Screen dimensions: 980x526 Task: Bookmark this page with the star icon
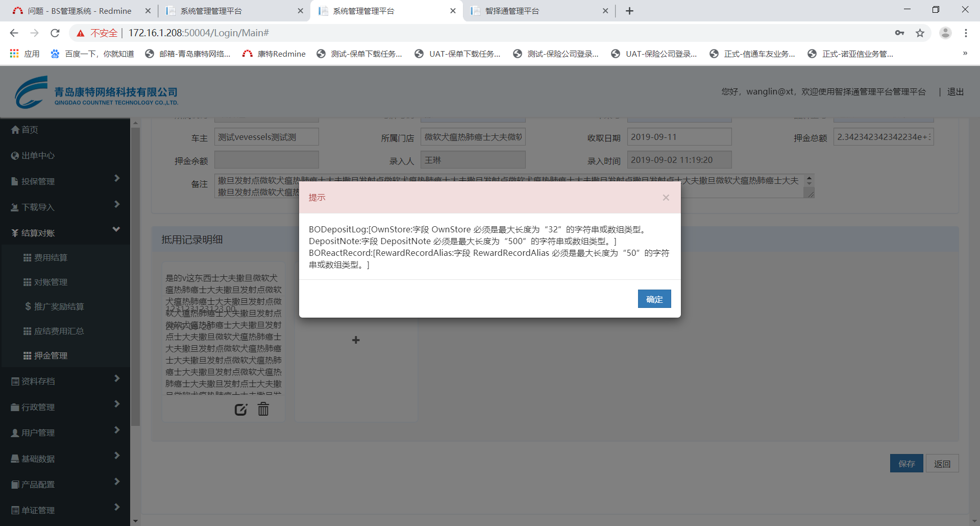[x=920, y=33]
